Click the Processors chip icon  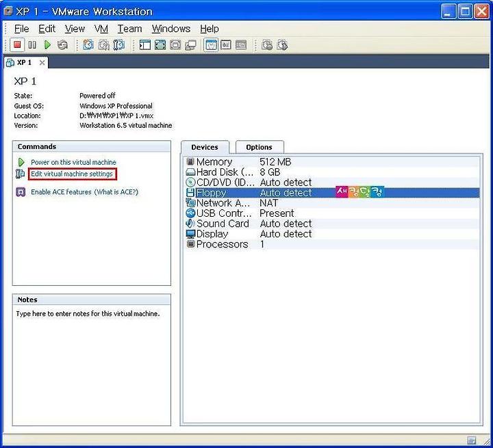tap(190, 243)
